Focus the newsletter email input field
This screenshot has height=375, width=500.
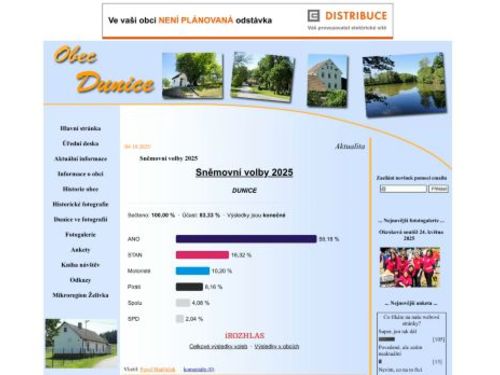coord(403,189)
